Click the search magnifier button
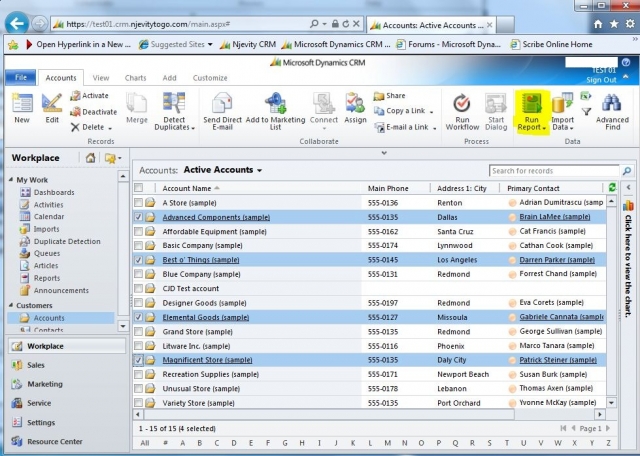Image resolution: width=640 pixels, height=456 pixels. pos(627,171)
